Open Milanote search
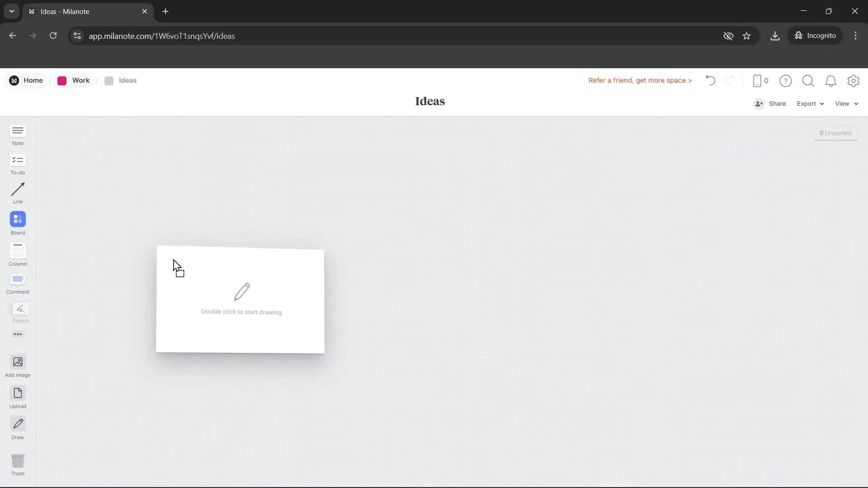This screenshot has height=488, width=868. pos(808,80)
